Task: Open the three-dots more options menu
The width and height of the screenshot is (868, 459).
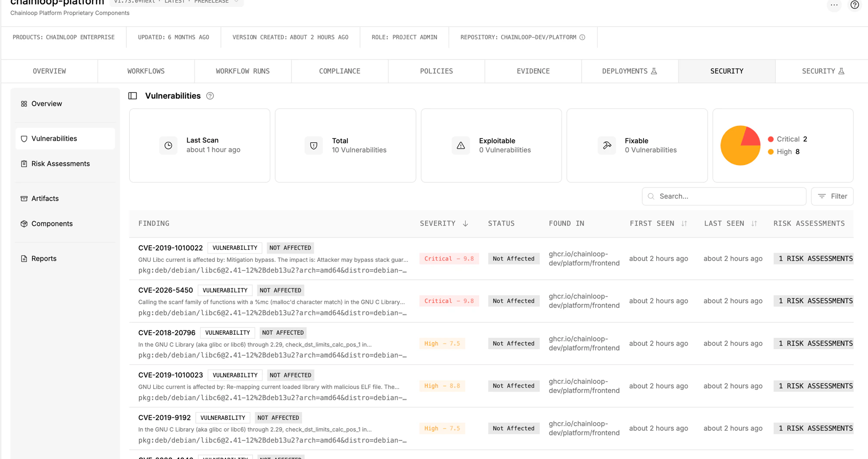Action: click(834, 5)
